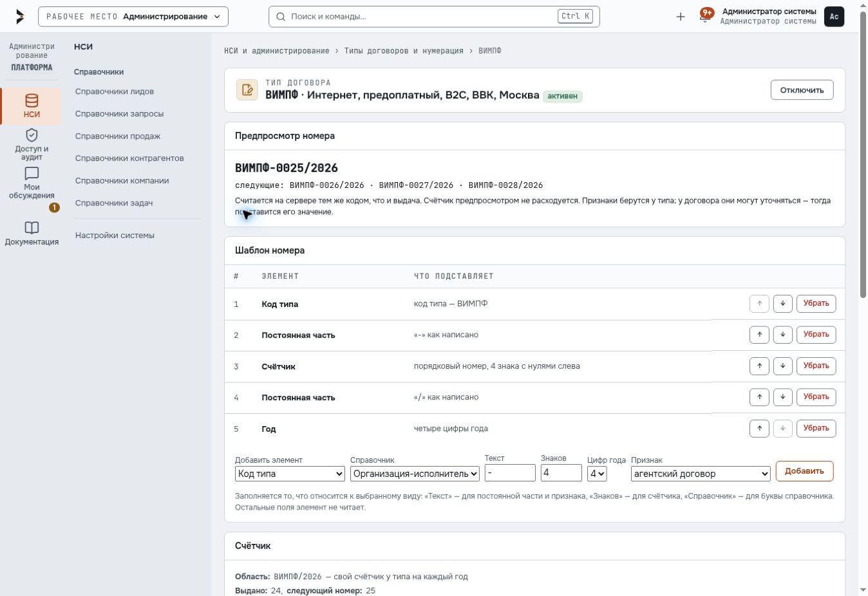Move Год row up

click(x=759, y=428)
